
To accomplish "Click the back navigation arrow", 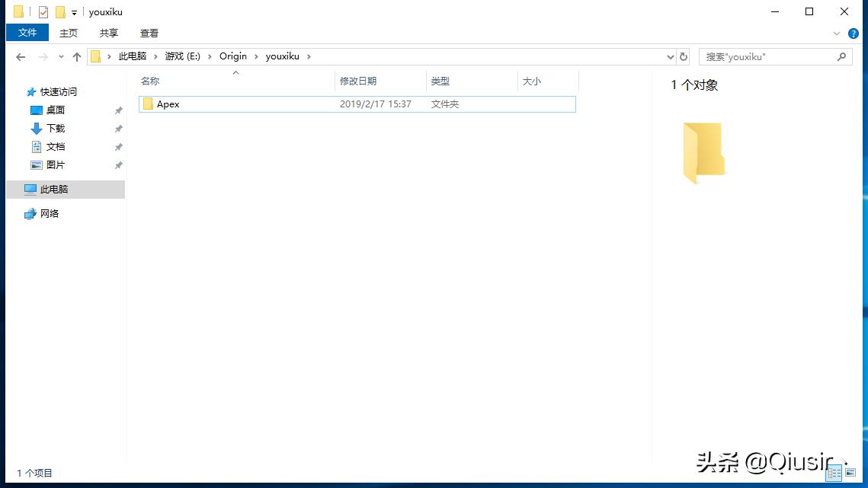I will click(x=21, y=56).
